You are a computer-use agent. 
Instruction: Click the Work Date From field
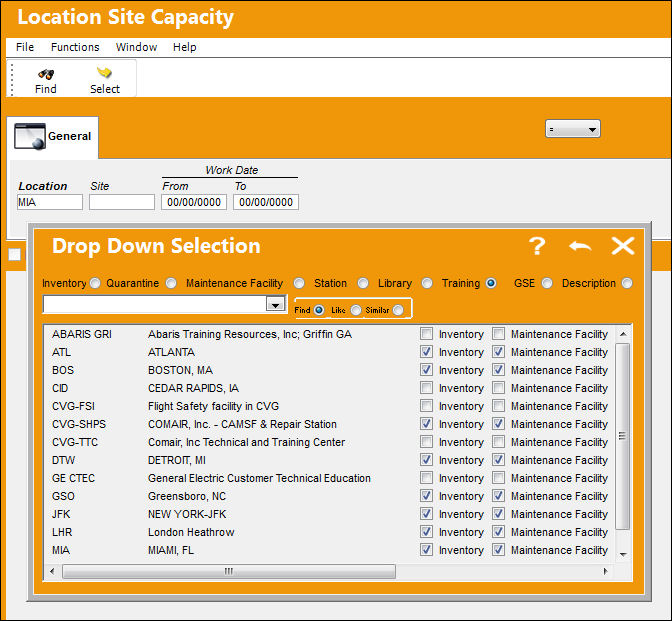[194, 202]
